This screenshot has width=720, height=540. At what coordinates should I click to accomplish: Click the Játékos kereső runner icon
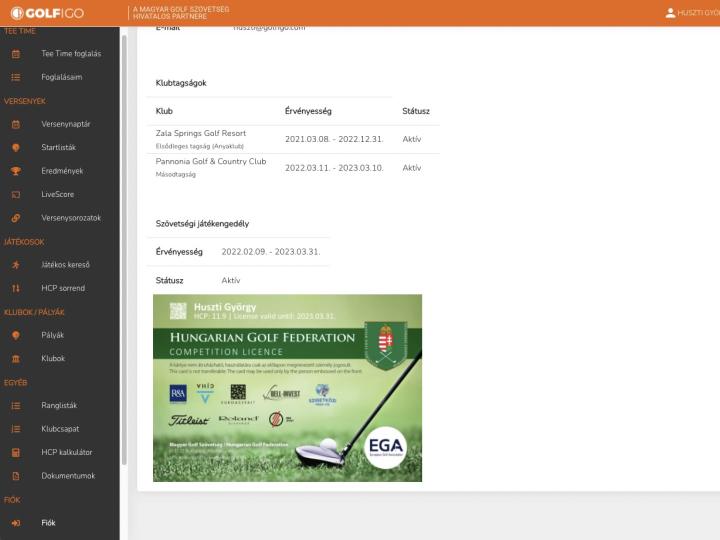coord(16,264)
